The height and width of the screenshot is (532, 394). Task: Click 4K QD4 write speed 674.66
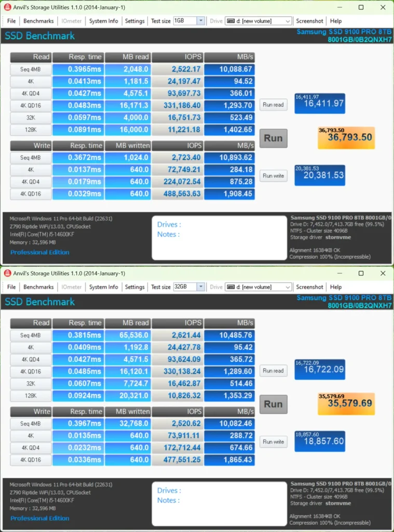(x=229, y=448)
